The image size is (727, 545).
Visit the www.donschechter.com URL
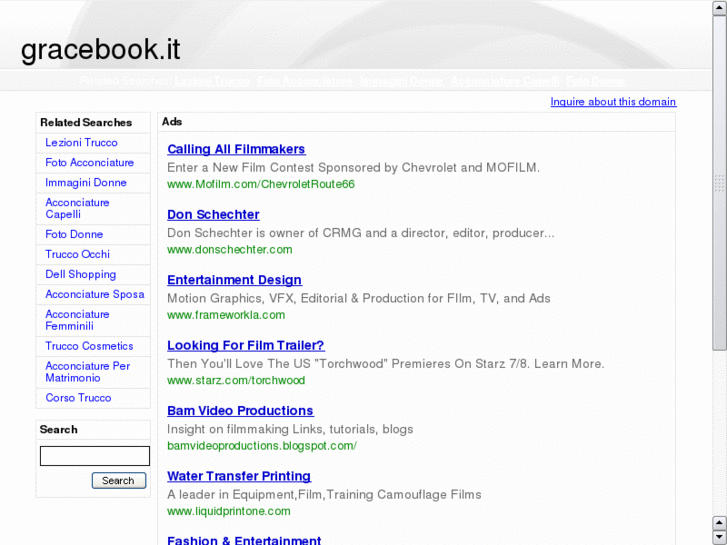point(230,250)
